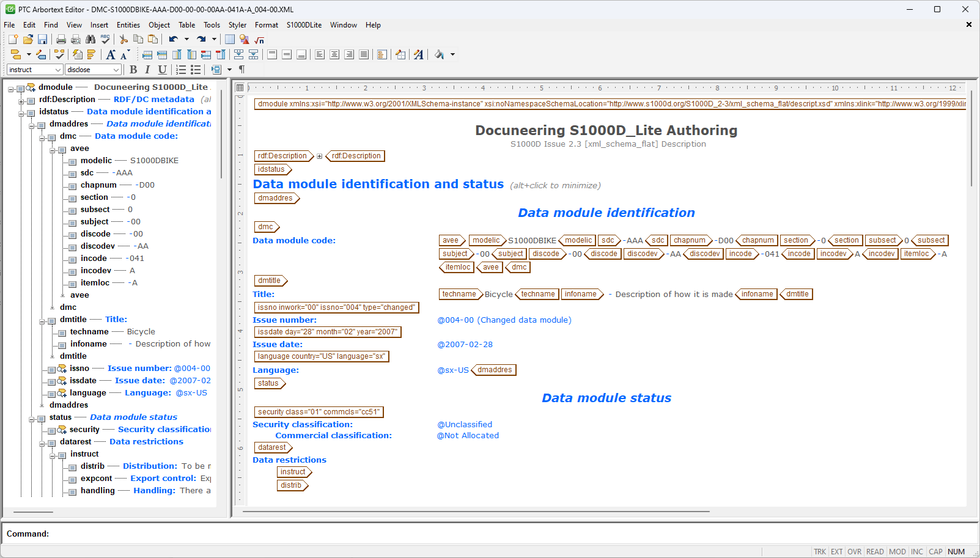The height and width of the screenshot is (558, 980).
Task: Click the security class tag in document
Action: tap(319, 412)
